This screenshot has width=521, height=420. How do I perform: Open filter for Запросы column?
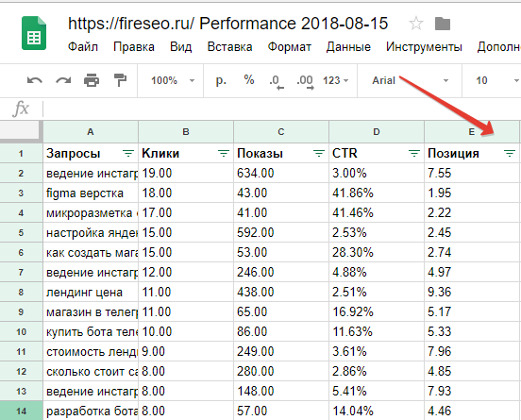[x=128, y=153]
